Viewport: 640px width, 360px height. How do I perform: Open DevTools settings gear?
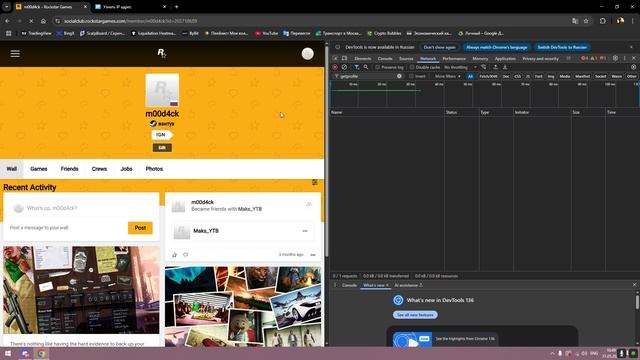point(615,58)
